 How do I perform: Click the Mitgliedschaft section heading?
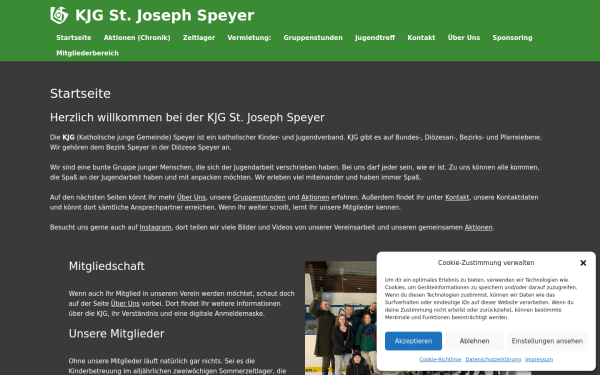107,266
